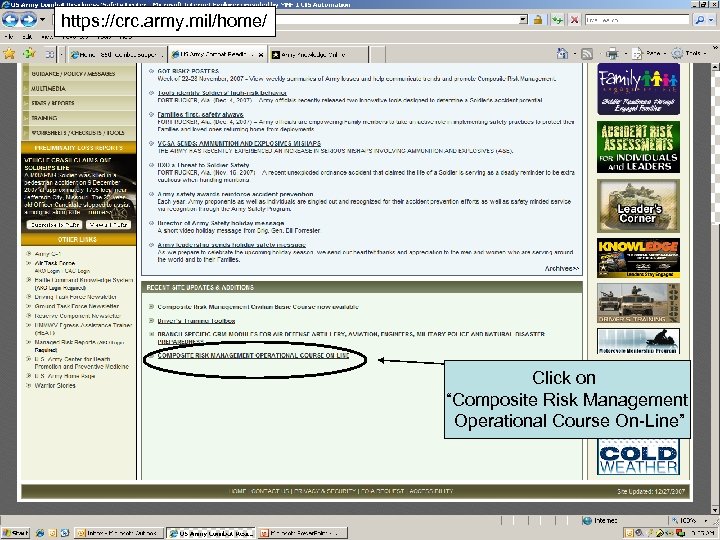Screen dimensions: 720x540
Task: Open the Leader's Corner banner
Action: click(x=638, y=206)
